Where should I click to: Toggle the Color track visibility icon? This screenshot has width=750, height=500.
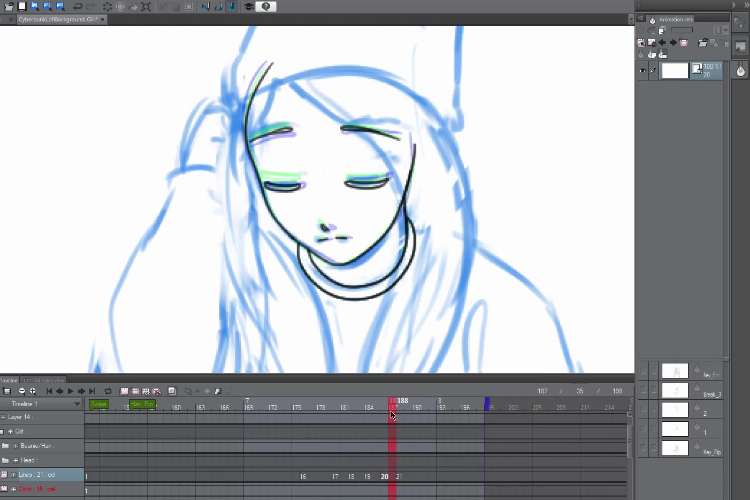point(4,490)
